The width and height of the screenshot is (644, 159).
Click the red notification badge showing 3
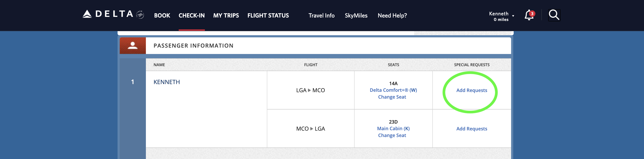click(x=532, y=13)
